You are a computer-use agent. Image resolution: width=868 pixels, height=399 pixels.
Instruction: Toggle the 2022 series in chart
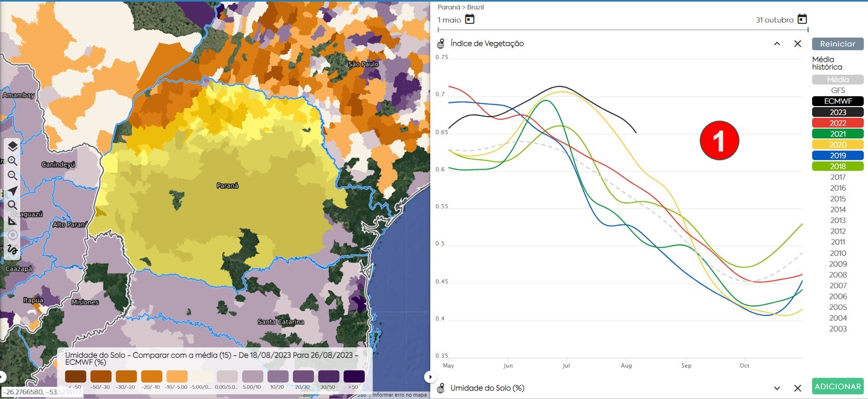pos(838,123)
